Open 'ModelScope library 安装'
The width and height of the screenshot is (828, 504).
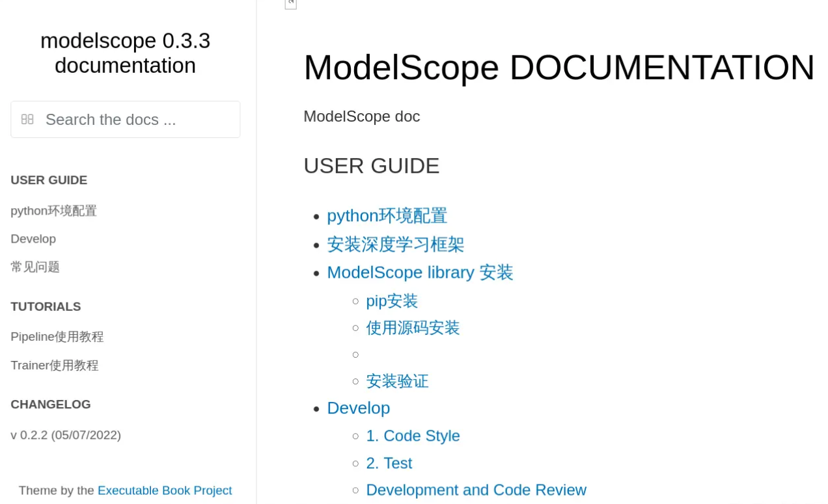pyautogui.click(x=420, y=272)
